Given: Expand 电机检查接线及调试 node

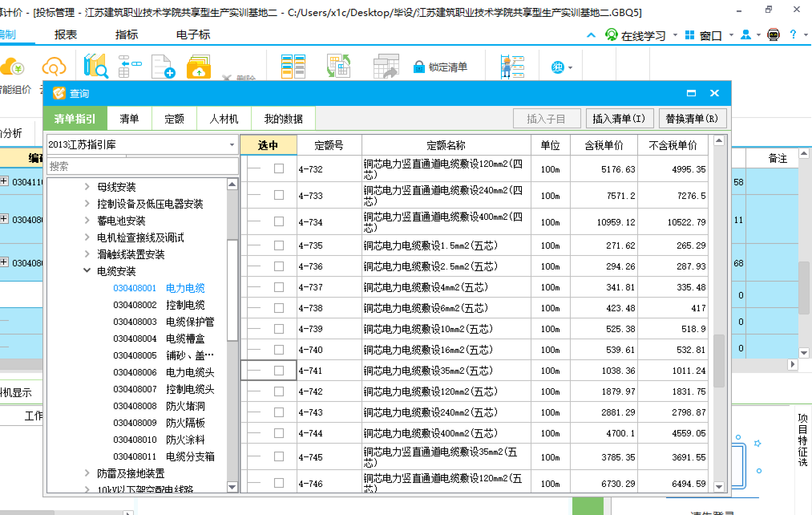Looking at the screenshot, I should pyautogui.click(x=87, y=237).
